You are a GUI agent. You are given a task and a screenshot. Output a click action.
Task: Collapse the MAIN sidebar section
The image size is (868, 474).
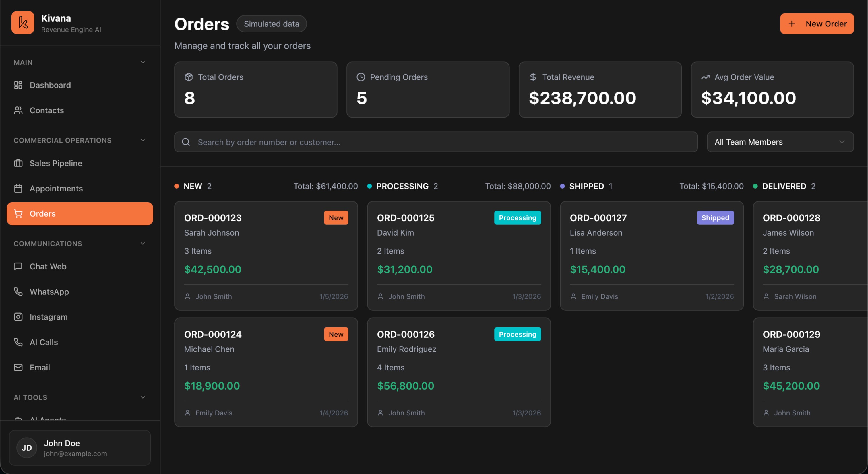(x=143, y=62)
